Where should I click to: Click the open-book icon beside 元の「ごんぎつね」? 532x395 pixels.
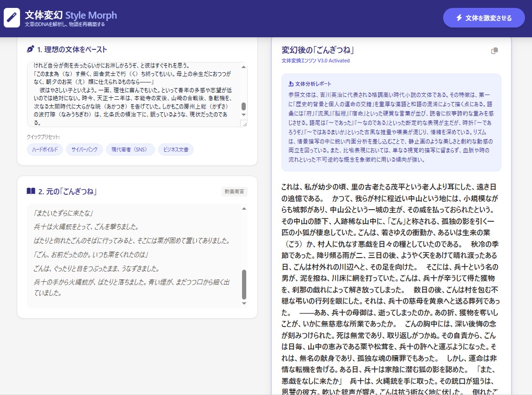tap(31, 191)
